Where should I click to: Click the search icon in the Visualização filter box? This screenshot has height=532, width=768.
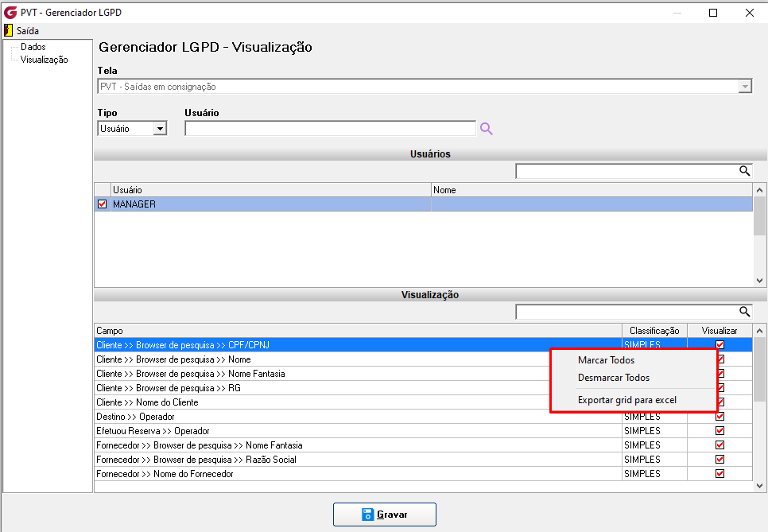[744, 312]
